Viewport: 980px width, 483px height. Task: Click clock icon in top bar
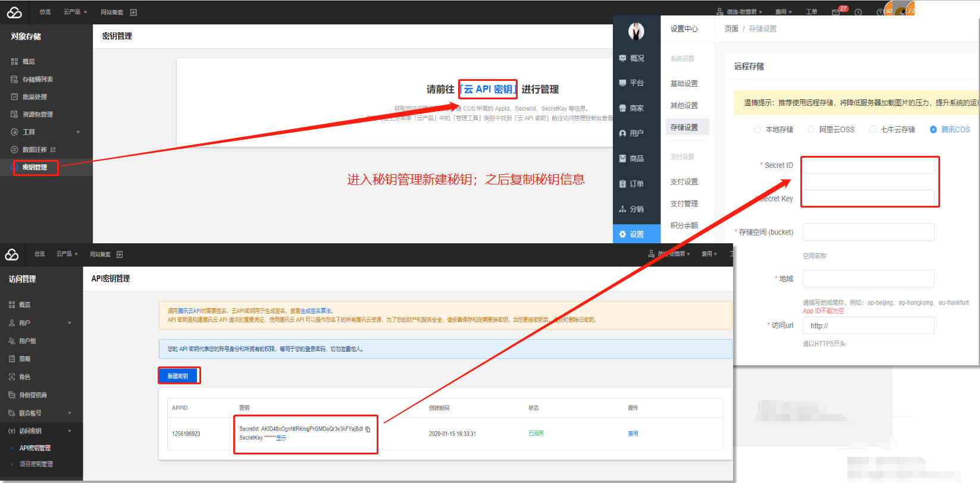858,12
